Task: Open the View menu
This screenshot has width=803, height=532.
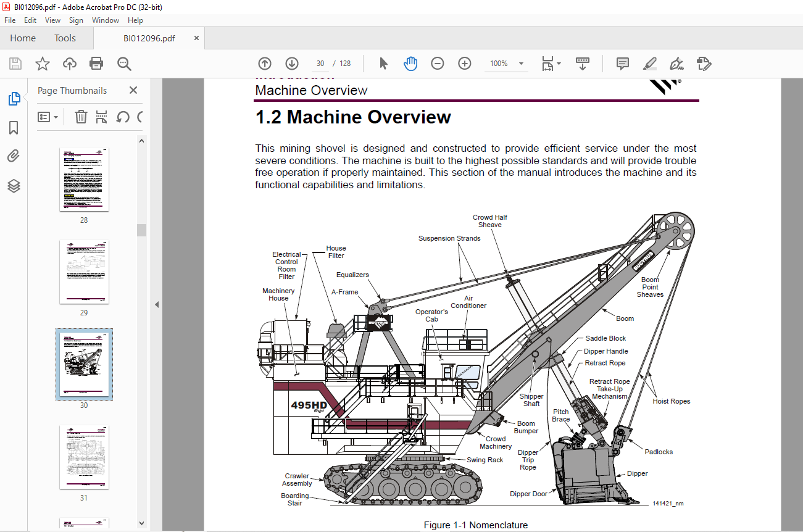Action: (x=53, y=20)
